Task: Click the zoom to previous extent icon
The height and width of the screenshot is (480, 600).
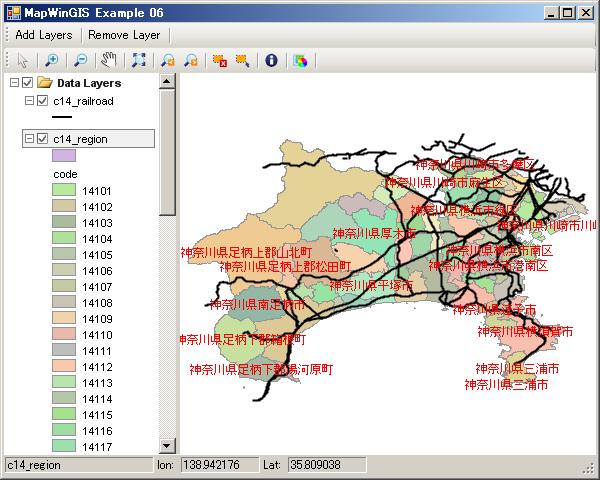Action: click(167, 60)
